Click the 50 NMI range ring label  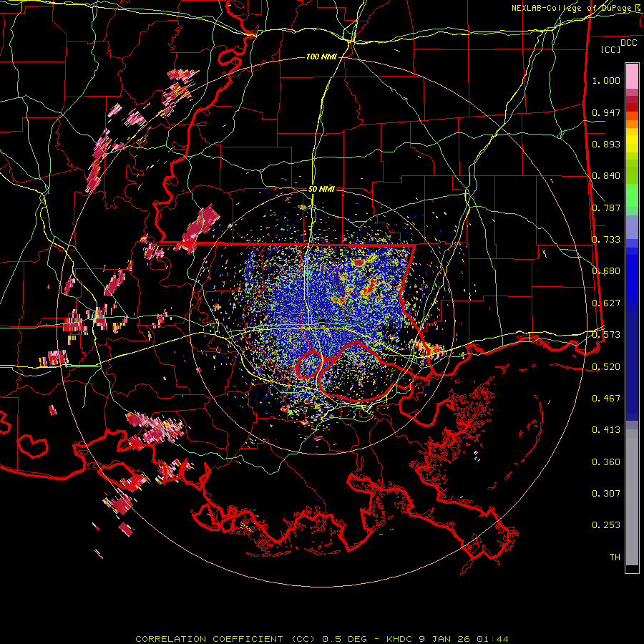pyautogui.click(x=321, y=189)
